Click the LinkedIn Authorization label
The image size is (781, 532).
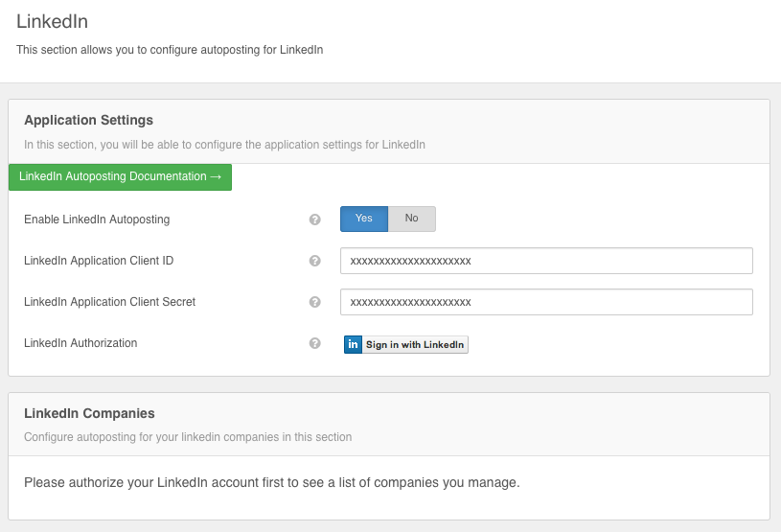(80, 343)
